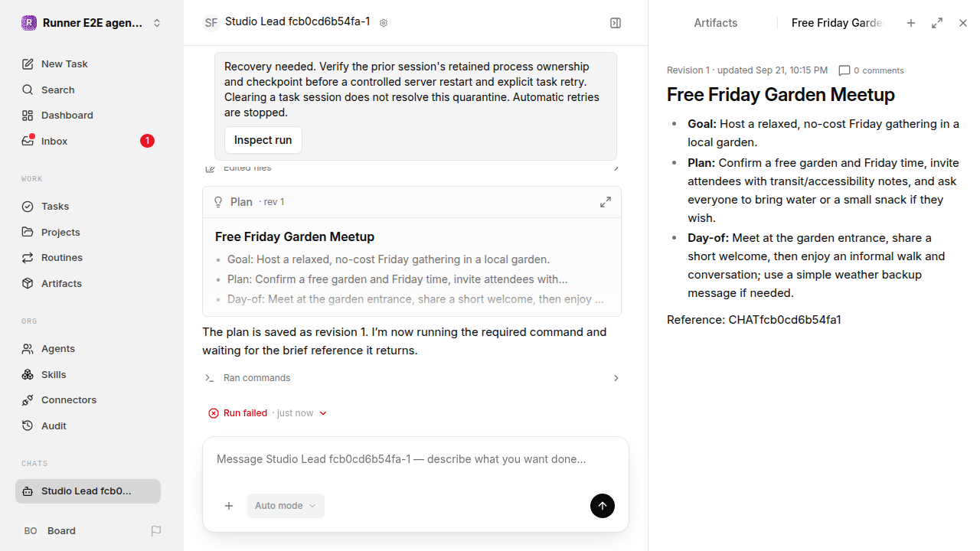Viewport: 980px width, 551px height.
Task: Click the flag icon next to Board
Action: tap(156, 530)
